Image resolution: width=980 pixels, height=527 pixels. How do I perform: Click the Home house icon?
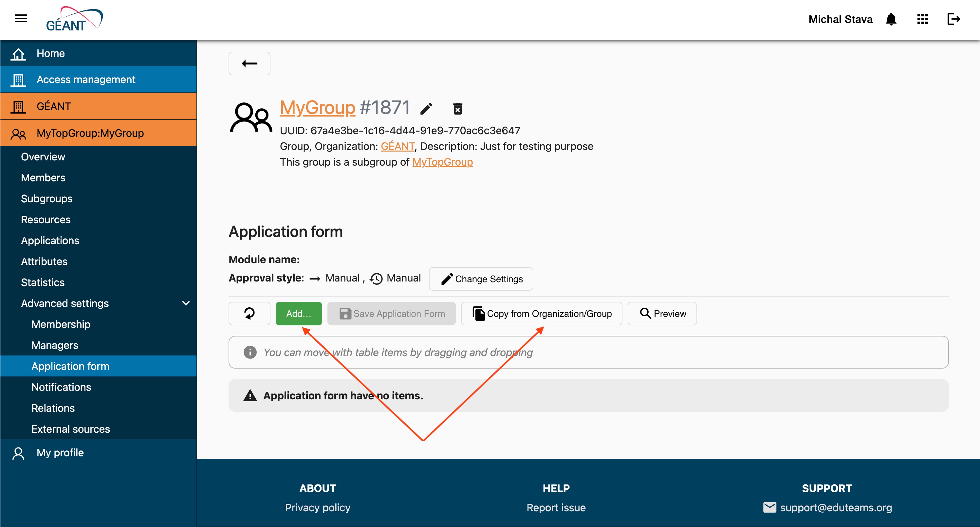tap(18, 54)
